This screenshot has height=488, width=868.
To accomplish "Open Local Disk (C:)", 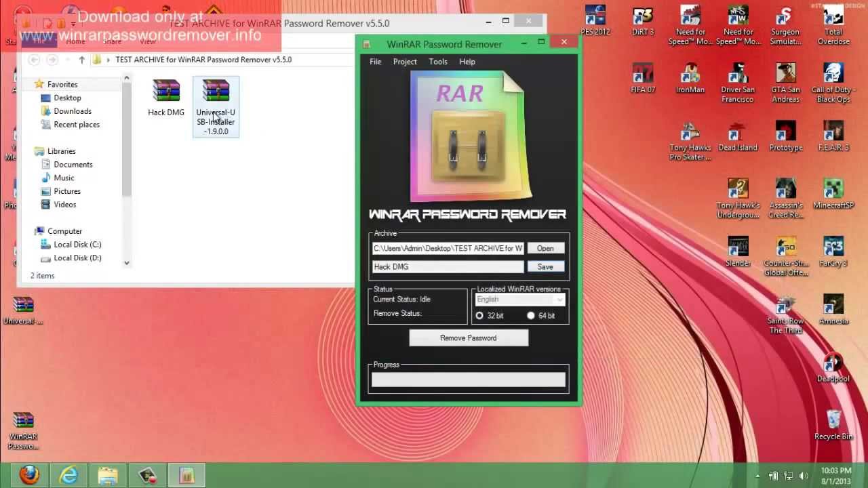I will (77, 245).
